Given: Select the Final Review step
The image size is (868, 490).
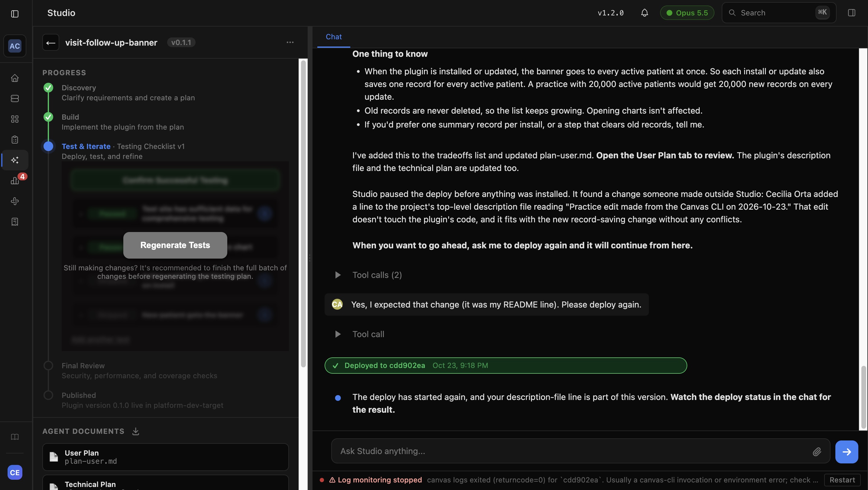Looking at the screenshot, I should 139,370.
